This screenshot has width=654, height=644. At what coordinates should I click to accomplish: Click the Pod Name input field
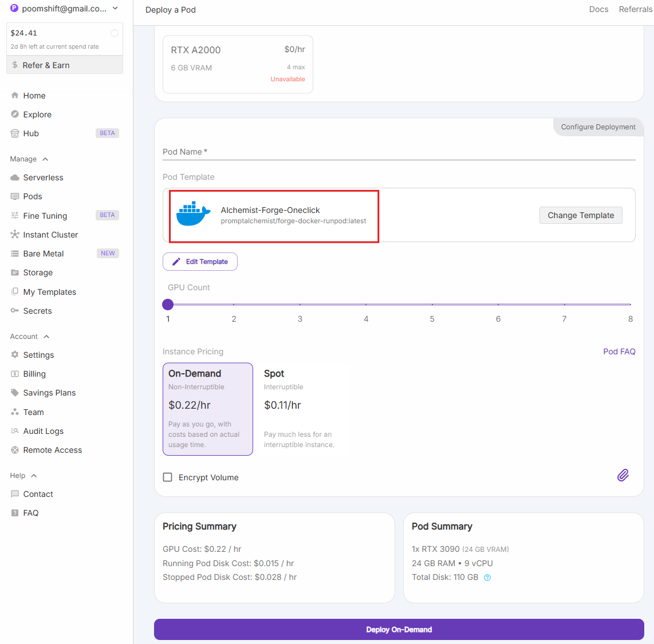pos(399,152)
